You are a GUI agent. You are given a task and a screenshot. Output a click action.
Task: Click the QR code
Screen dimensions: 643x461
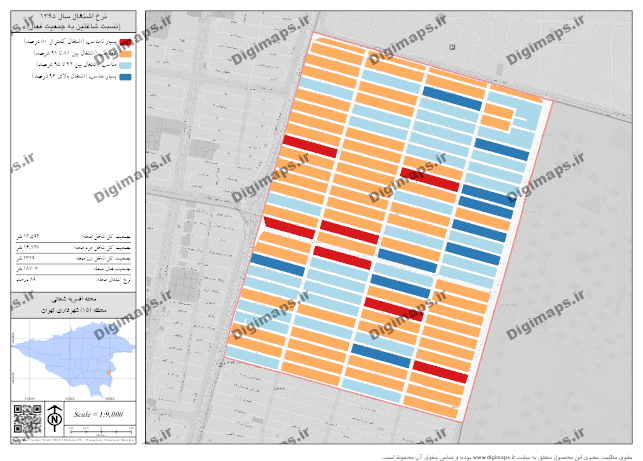click(x=28, y=419)
